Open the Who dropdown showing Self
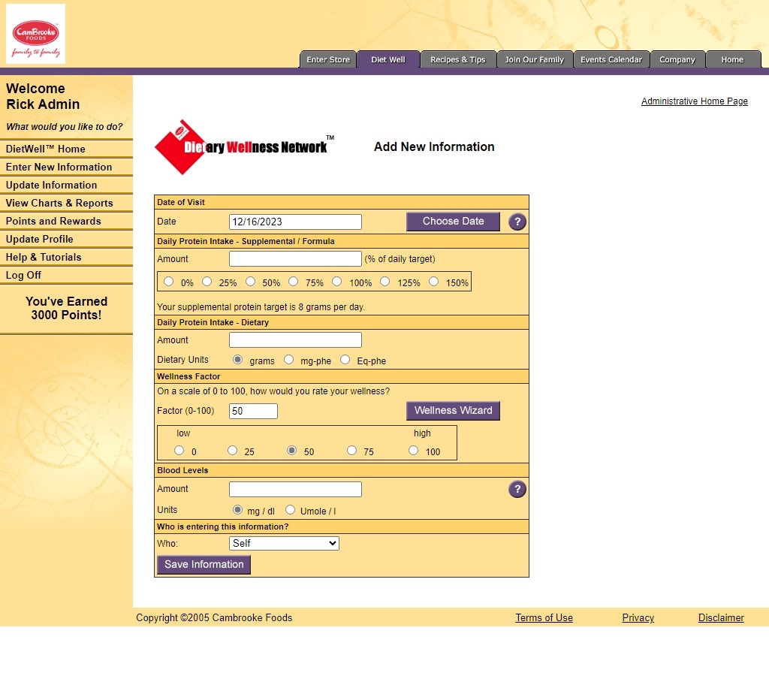This screenshot has height=700, width=769. [x=284, y=543]
